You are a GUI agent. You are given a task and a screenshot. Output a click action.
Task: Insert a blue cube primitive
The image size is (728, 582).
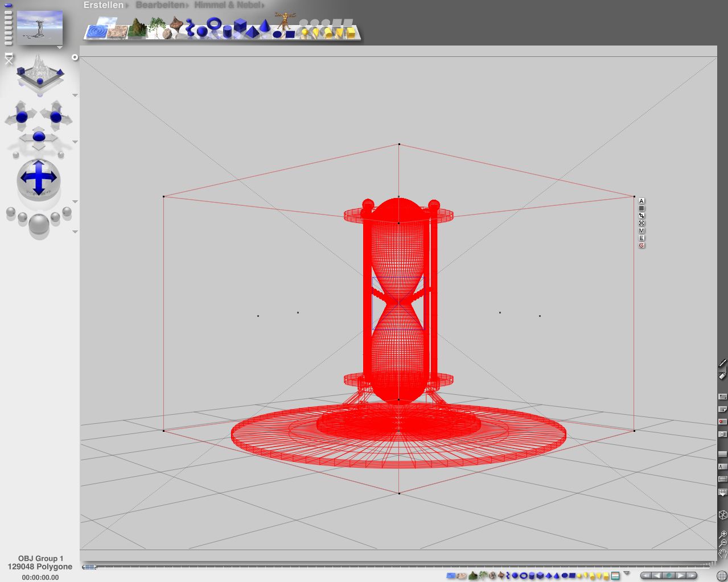click(x=240, y=26)
